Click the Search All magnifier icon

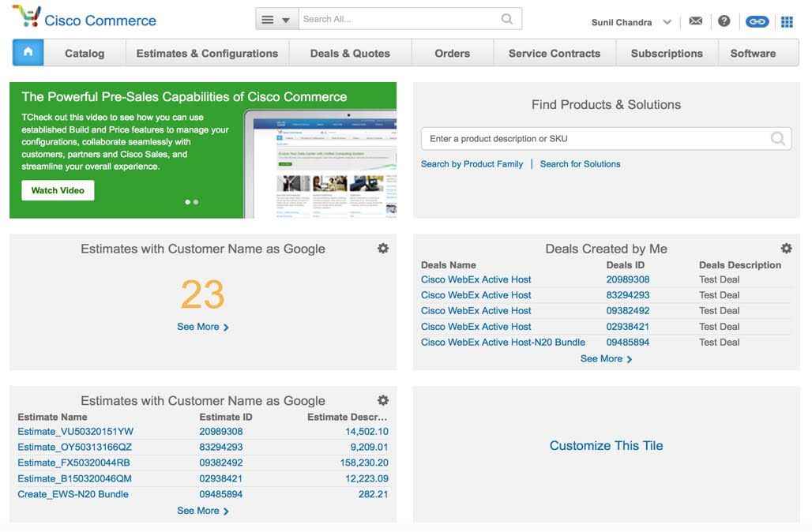point(507,19)
